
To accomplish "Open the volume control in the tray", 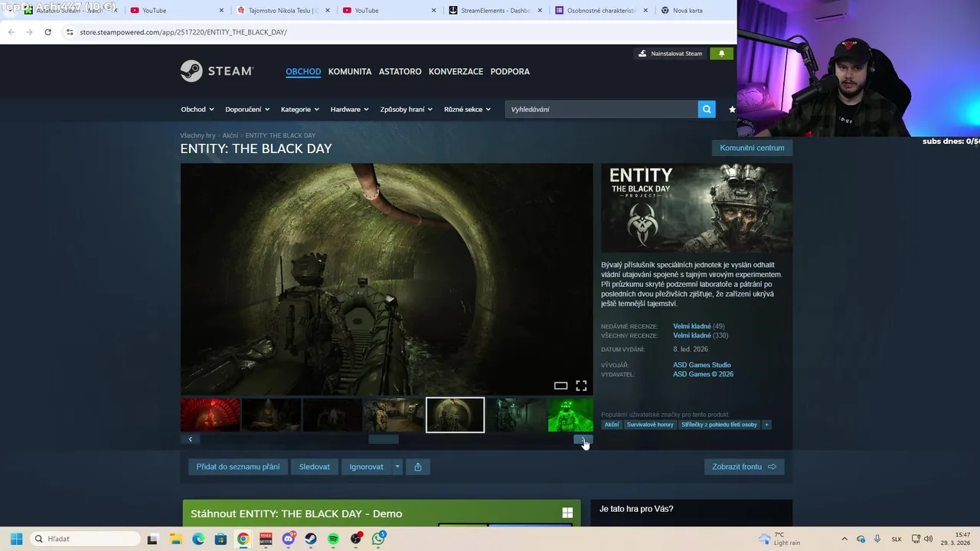I will tap(929, 539).
